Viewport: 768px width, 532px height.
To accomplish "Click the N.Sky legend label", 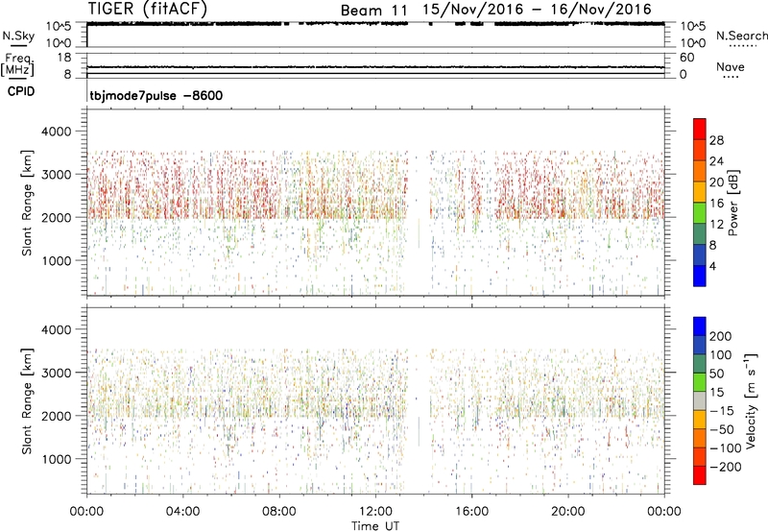I will pos(18,36).
